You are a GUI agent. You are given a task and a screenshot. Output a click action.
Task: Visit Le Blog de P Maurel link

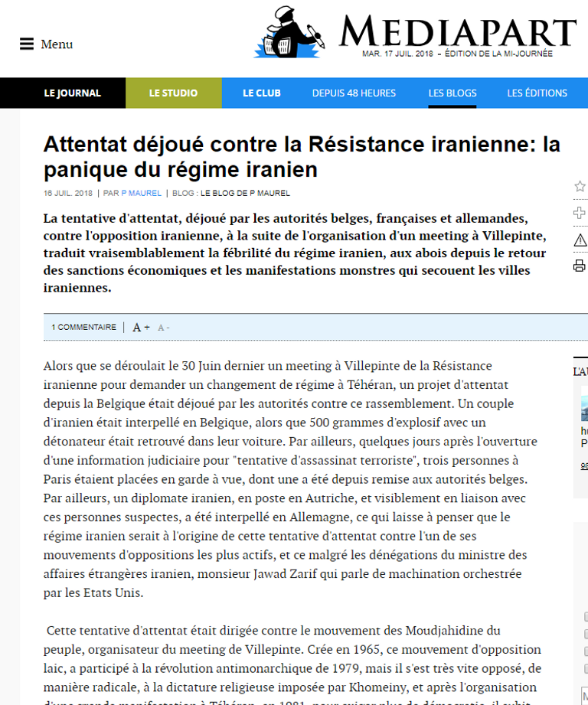245,193
